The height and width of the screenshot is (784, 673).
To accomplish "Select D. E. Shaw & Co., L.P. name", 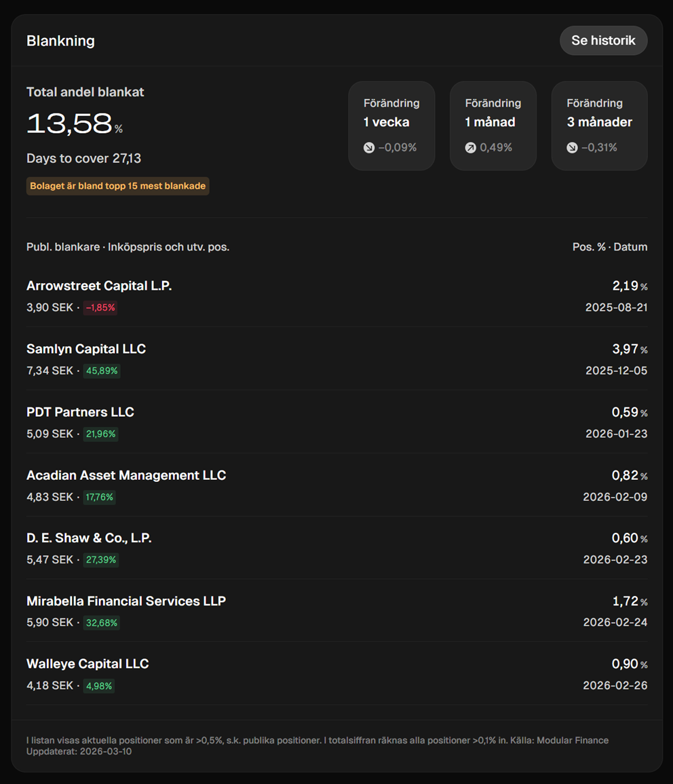I will click(x=89, y=538).
